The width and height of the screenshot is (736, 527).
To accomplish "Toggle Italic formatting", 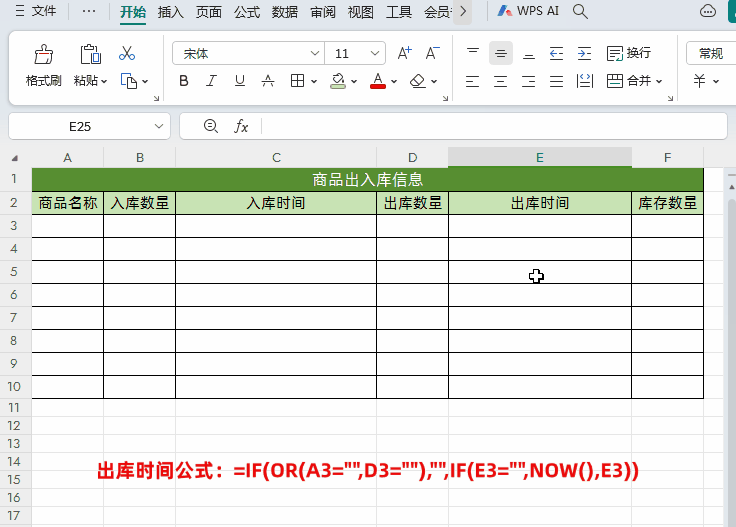I will [211, 81].
